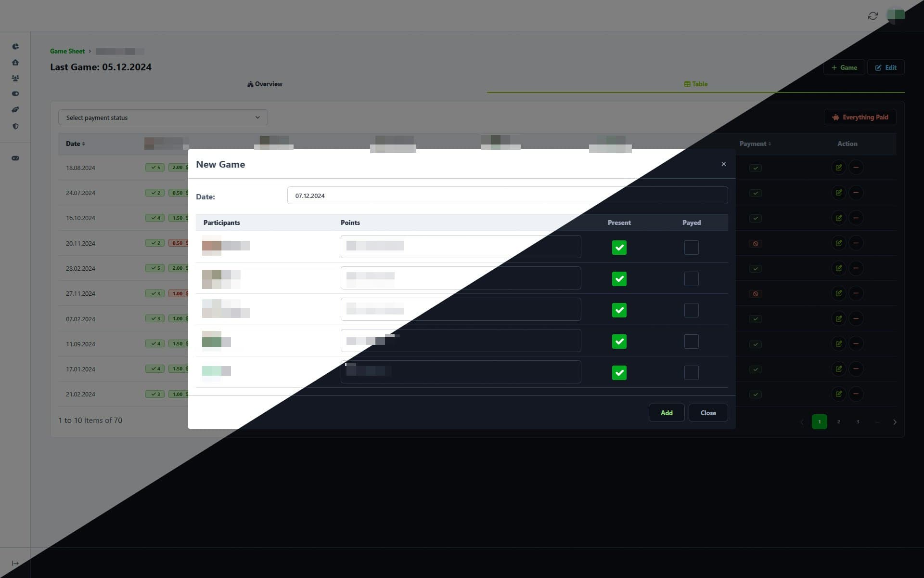This screenshot has height=578, width=924.
Task: Open the team members sidebar icon
Action: click(x=15, y=78)
